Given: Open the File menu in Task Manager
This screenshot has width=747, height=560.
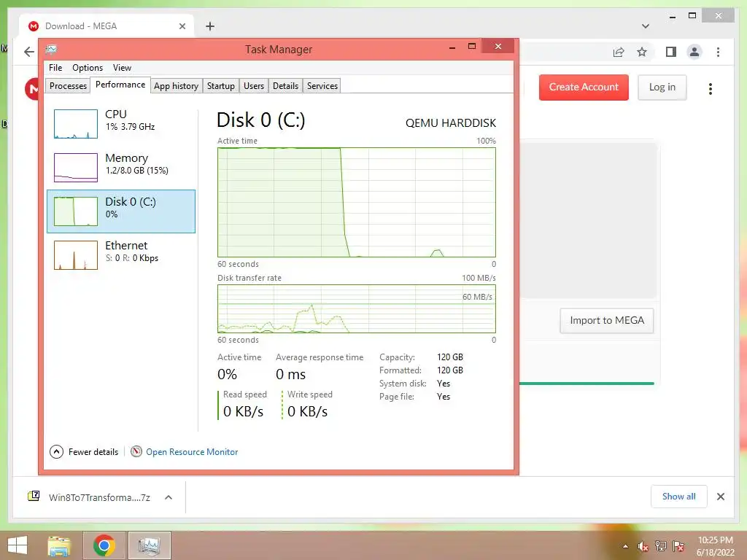Looking at the screenshot, I should coord(55,68).
